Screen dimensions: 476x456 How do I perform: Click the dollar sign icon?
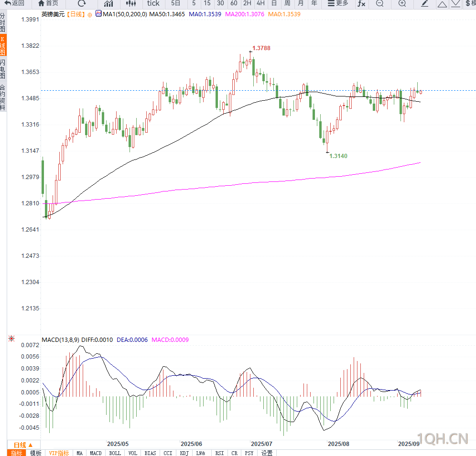(x=468, y=3)
